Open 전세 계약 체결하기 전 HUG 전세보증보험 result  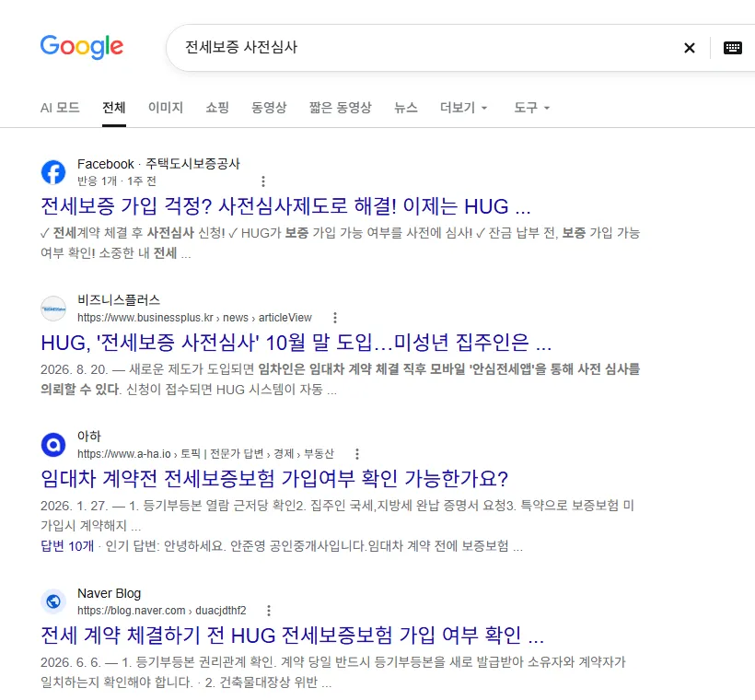[292, 636]
